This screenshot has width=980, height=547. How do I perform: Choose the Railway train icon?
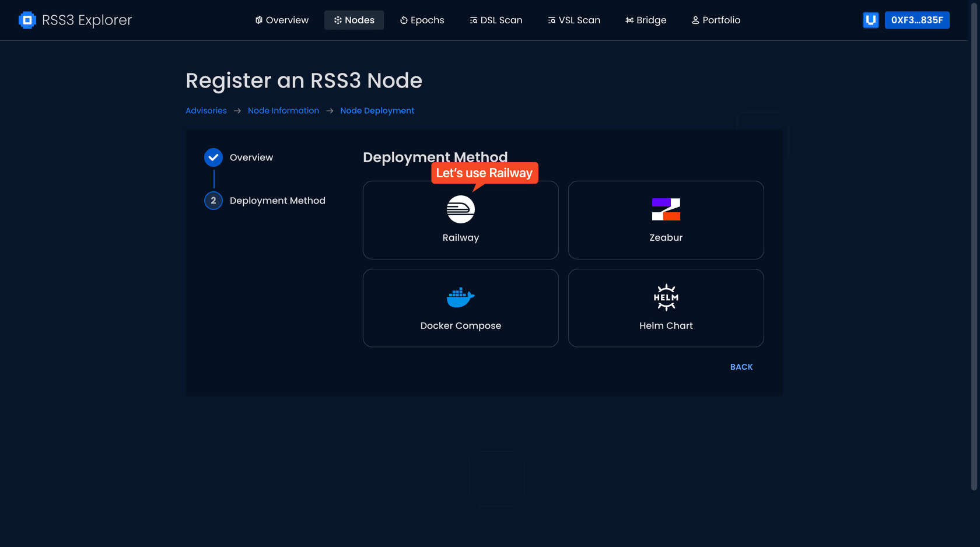pyautogui.click(x=461, y=209)
